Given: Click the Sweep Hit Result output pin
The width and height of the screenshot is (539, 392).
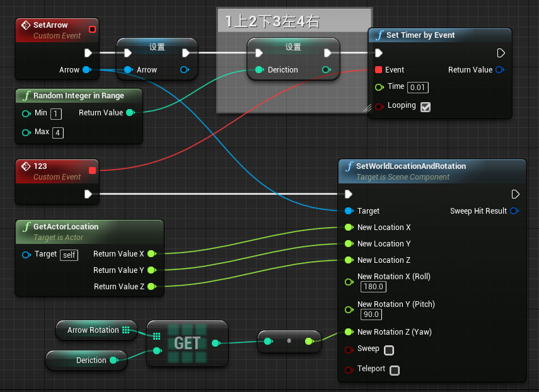Looking at the screenshot, I should [x=514, y=211].
